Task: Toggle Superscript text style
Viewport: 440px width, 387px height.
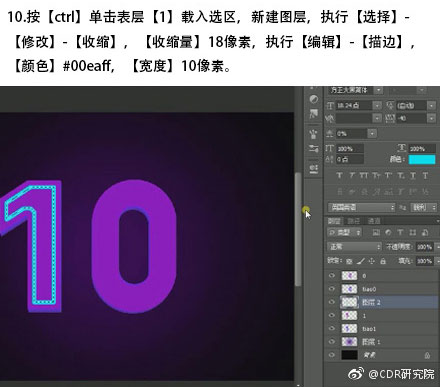Action: coord(388,176)
